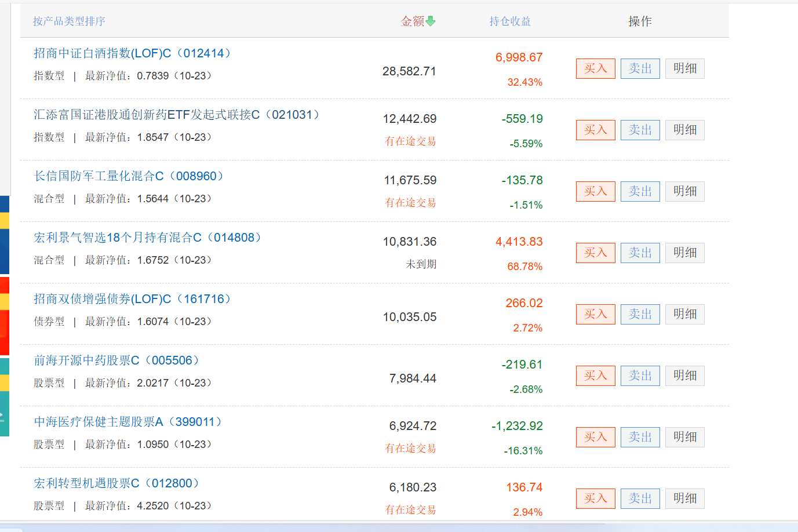Select loss percentage -16.31%
The width and height of the screenshot is (798, 532).
523,451
